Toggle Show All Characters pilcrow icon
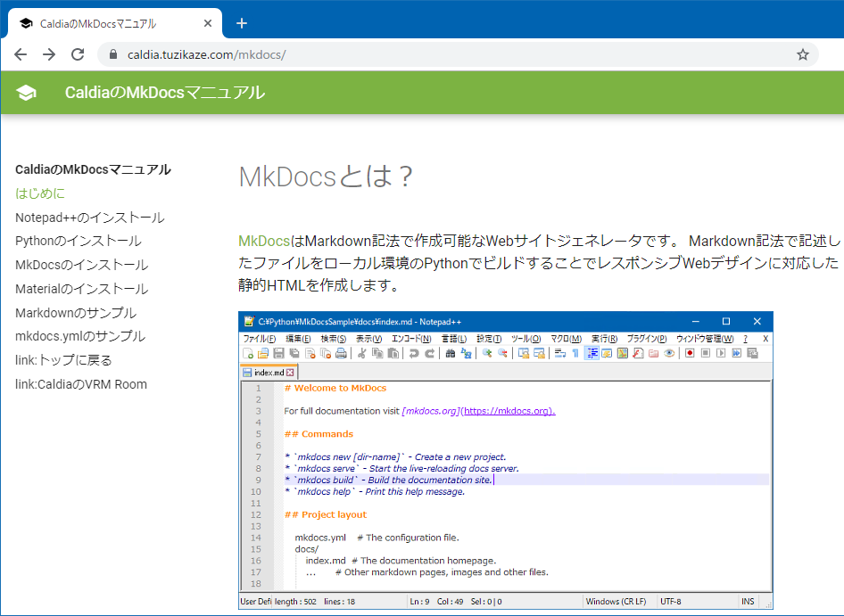Viewport: 844px width, 616px height. click(x=575, y=353)
